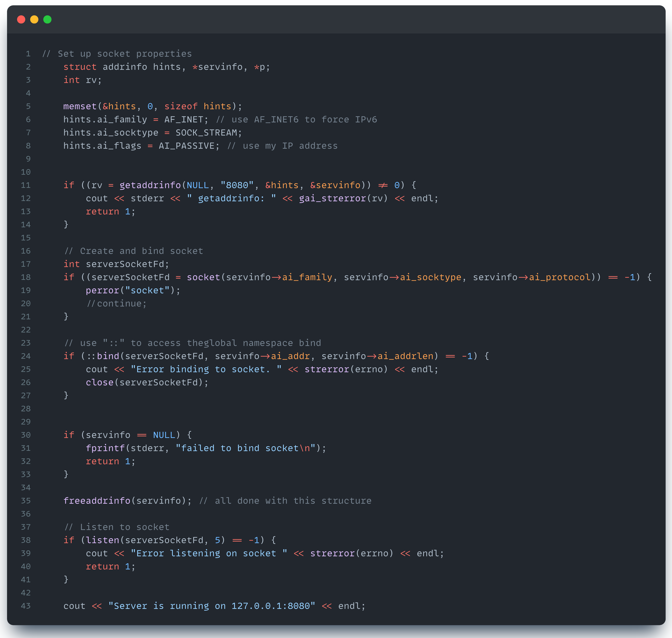The height and width of the screenshot is (638, 672).
Task: Click the commented-out continue statement
Action: coord(117,304)
